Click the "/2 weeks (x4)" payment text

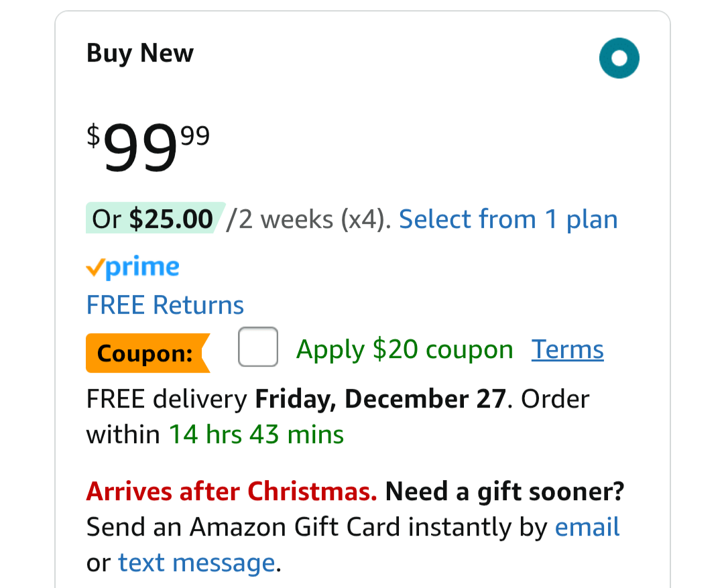(x=308, y=219)
